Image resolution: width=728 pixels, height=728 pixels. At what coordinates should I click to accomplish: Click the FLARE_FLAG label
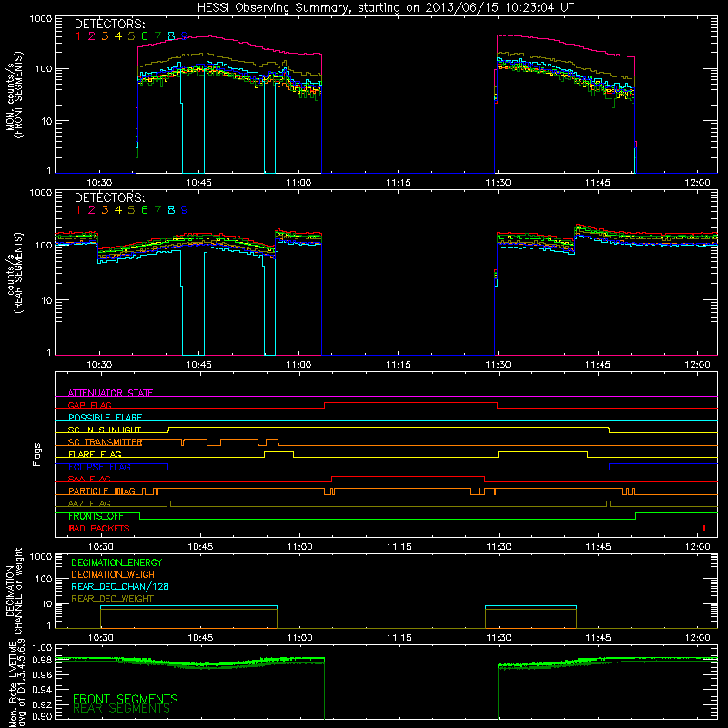click(95, 454)
